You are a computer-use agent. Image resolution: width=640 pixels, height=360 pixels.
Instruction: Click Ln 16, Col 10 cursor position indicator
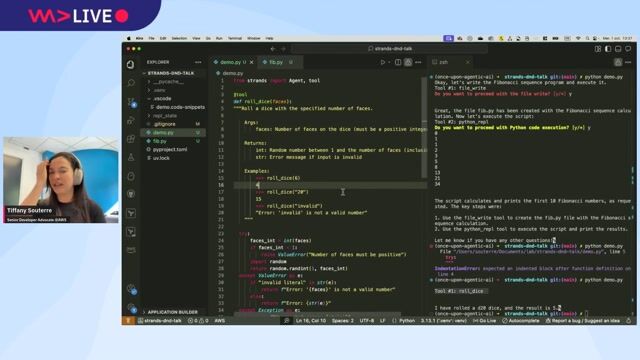click(x=311, y=321)
